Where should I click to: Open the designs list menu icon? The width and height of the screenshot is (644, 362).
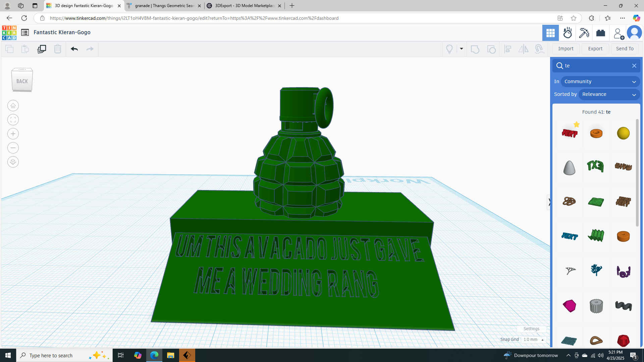[x=25, y=32]
